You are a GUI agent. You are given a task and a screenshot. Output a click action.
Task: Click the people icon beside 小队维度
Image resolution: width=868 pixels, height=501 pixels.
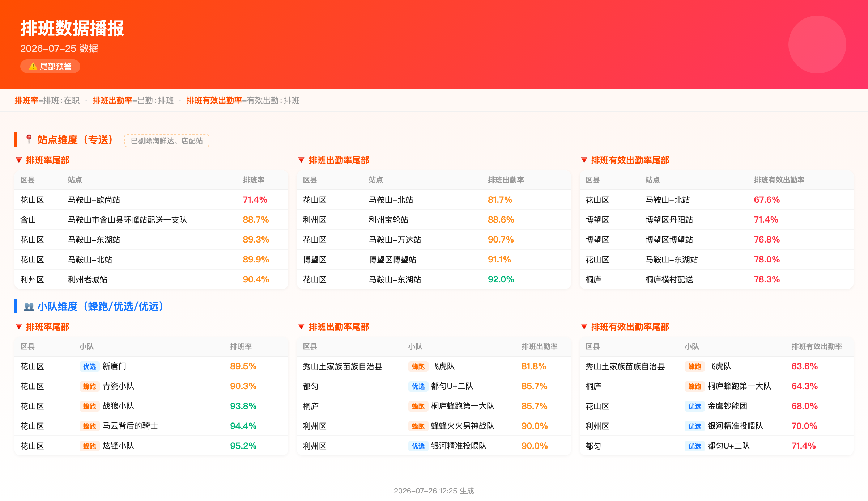click(29, 307)
